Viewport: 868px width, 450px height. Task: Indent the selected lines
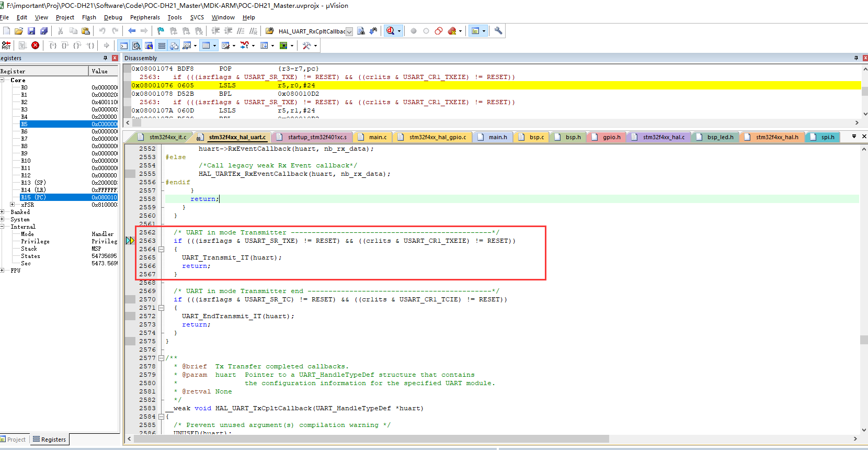[215, 31]
